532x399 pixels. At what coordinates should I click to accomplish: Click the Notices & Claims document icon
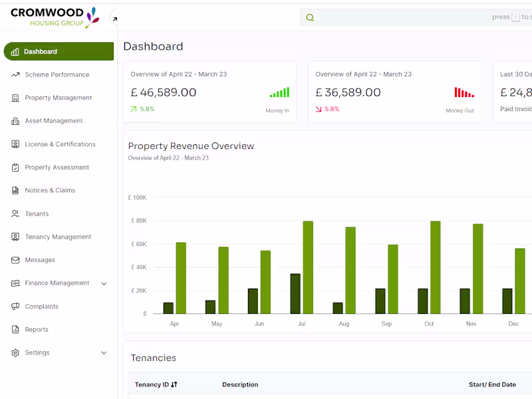pos(15,191)
